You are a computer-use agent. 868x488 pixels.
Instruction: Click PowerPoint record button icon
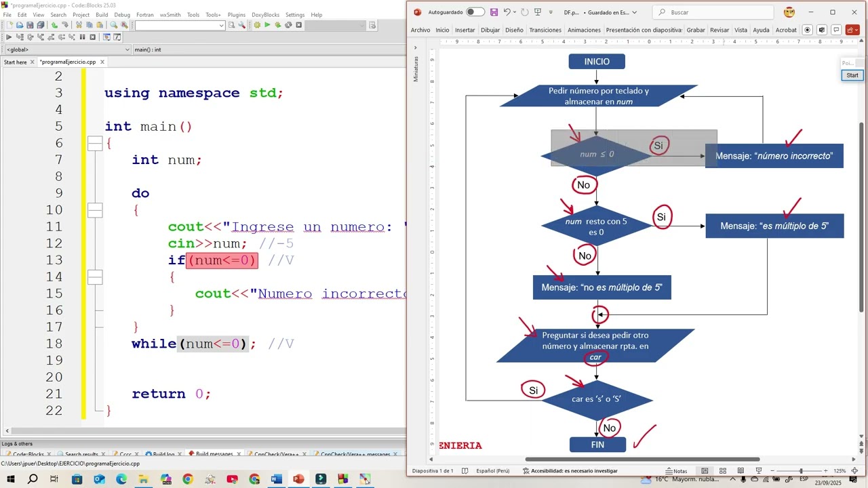(807, 30)
